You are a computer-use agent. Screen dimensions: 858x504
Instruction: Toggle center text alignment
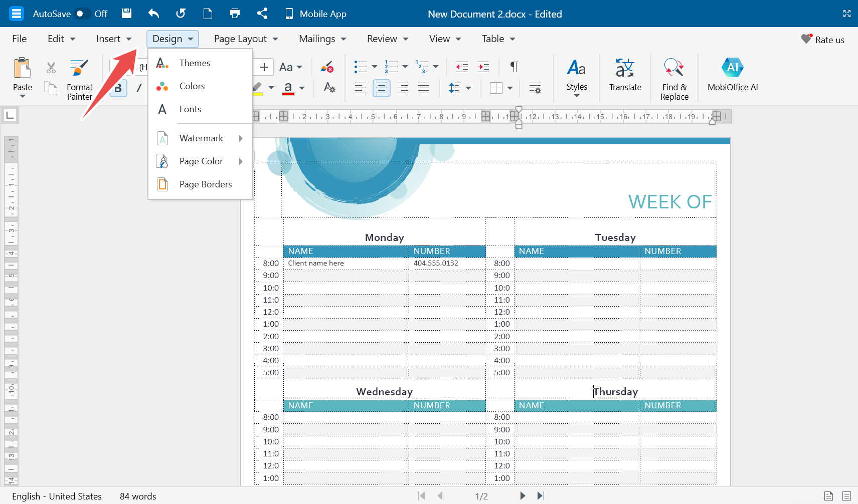pos(381,89)
